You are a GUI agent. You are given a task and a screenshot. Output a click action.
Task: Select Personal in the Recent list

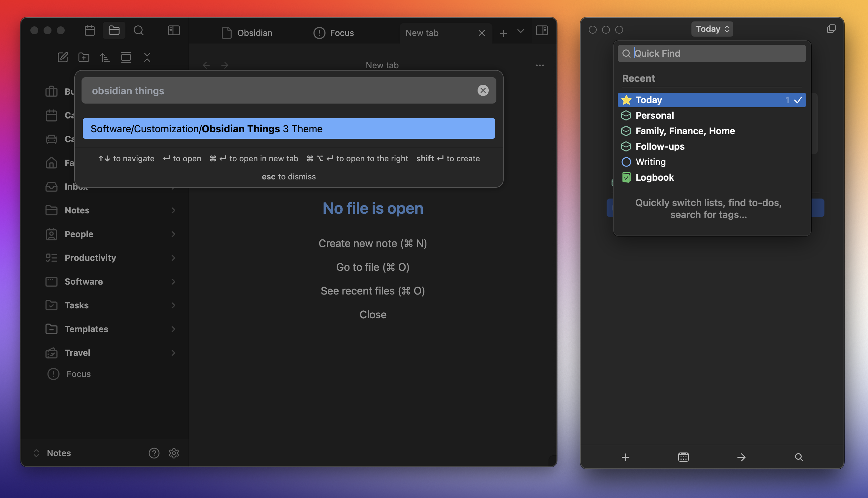712,115
